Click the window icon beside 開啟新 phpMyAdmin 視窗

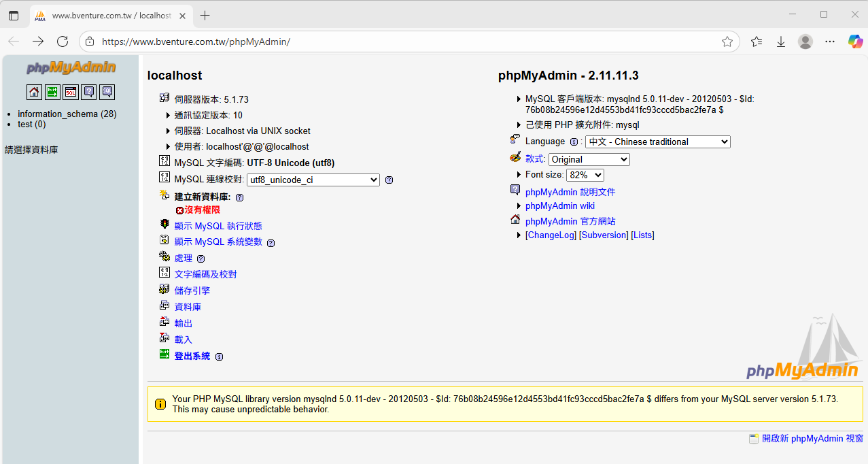754,439
